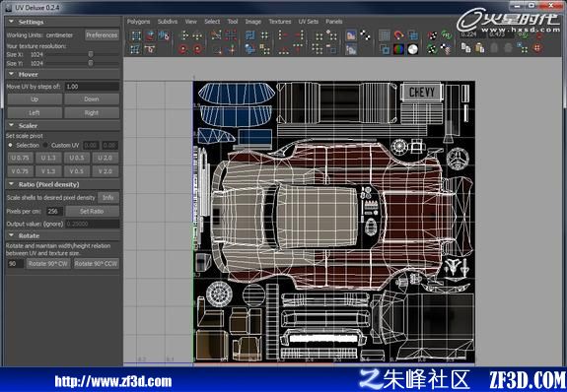Screen dimensions: 567x392
Task: Click the Pixels per cm input field
Action: 54,212
